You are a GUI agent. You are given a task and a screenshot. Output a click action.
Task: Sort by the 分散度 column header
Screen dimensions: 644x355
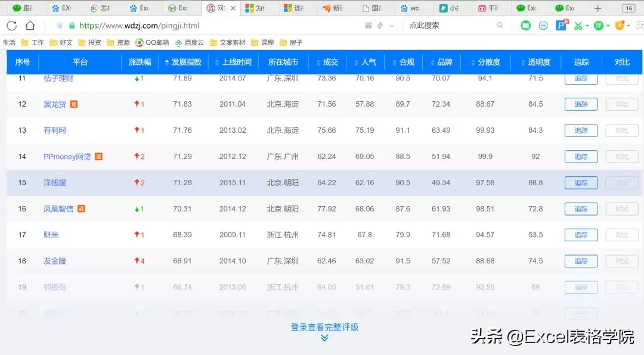(486, 62)
